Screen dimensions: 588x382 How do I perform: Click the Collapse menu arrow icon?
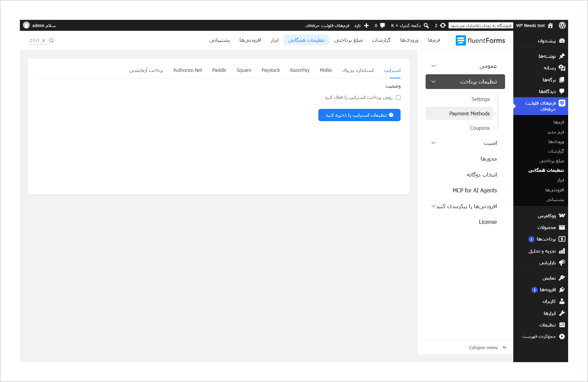click(505, 347)
